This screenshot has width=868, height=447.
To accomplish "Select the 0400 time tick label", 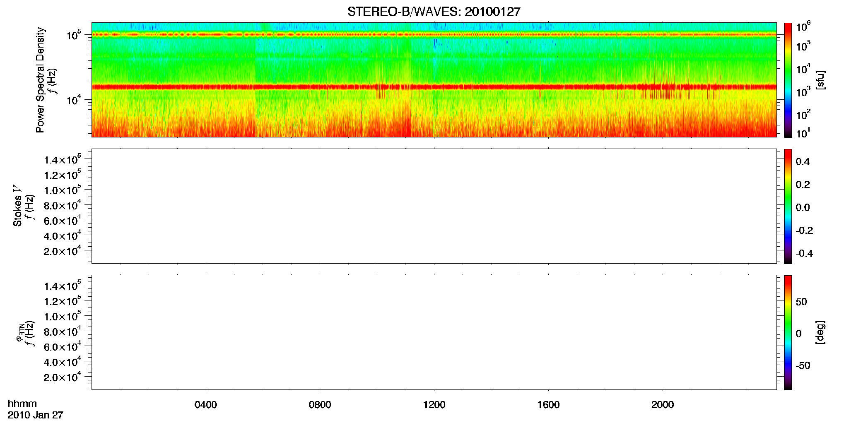I will click(x=206, y=405).
